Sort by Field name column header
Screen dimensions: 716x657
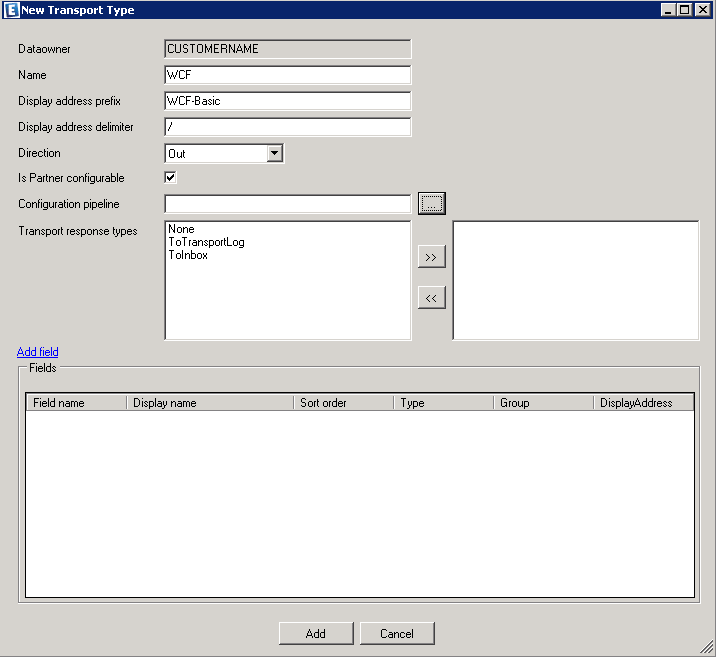[76, 403]
